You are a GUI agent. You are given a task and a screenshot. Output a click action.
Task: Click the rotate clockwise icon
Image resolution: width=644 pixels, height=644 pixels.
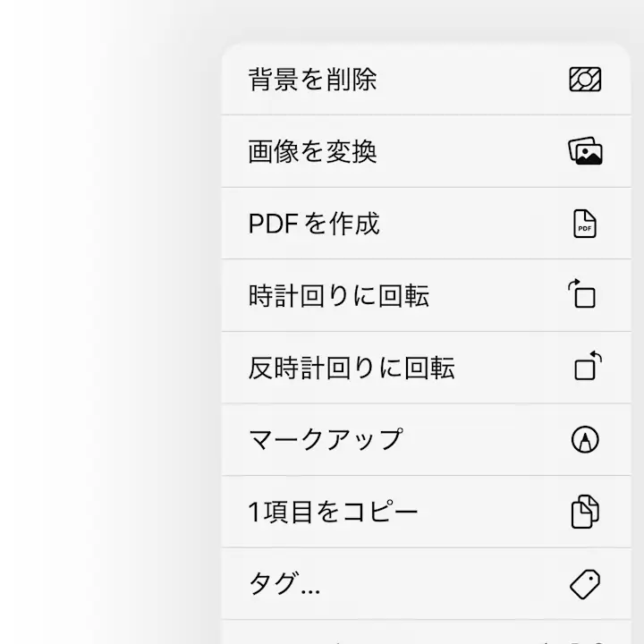coord(583,294)
